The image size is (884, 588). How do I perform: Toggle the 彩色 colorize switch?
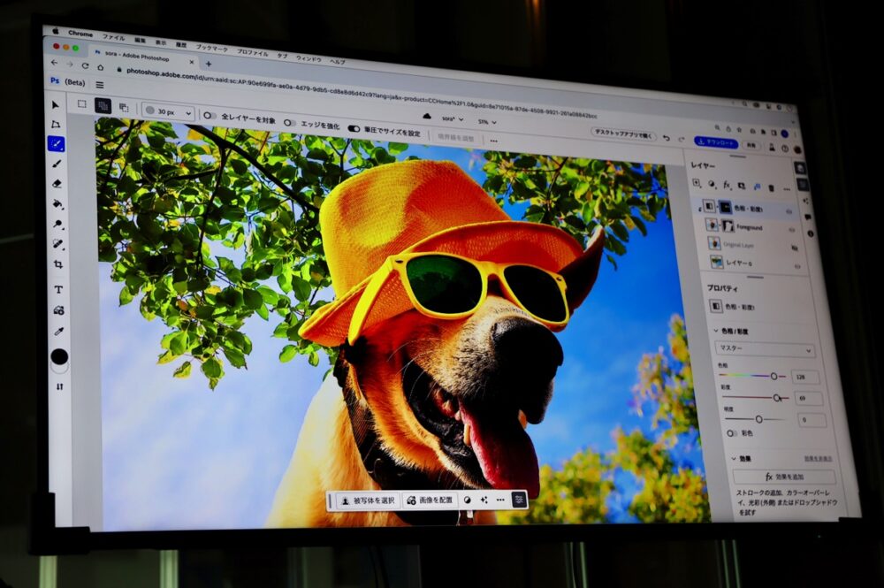tap(732, 432)
